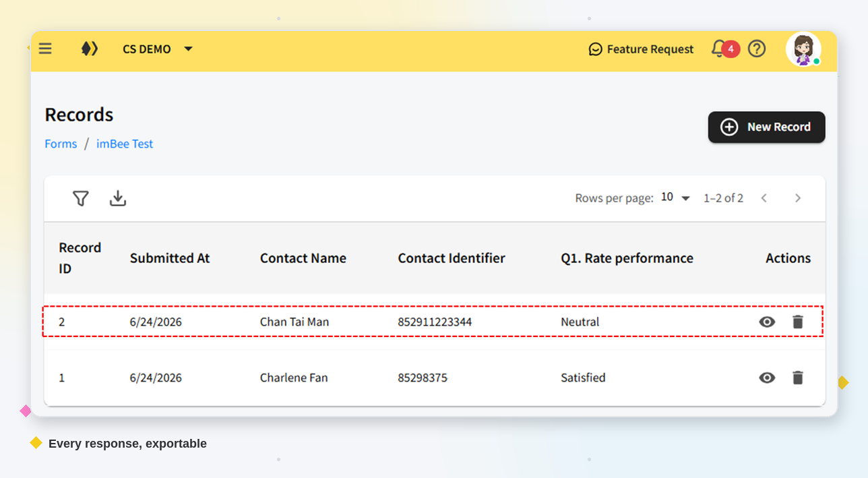Click the Actions column header
This screenshot has height=478, width=868.
pyautogui.click(x=788, y=258)
